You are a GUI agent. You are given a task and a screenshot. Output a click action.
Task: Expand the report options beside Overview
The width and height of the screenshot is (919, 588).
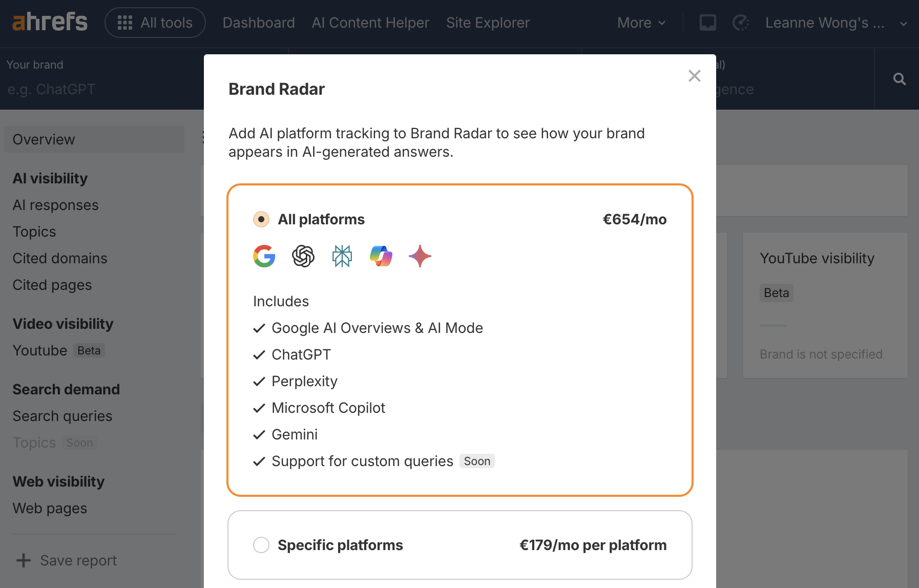pyautogui.click(x=204, y=137)
